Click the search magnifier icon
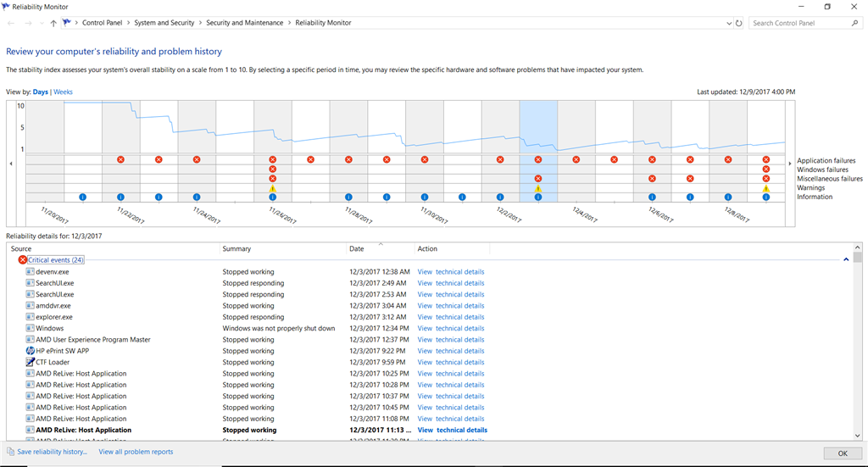 tap(854, 23)
